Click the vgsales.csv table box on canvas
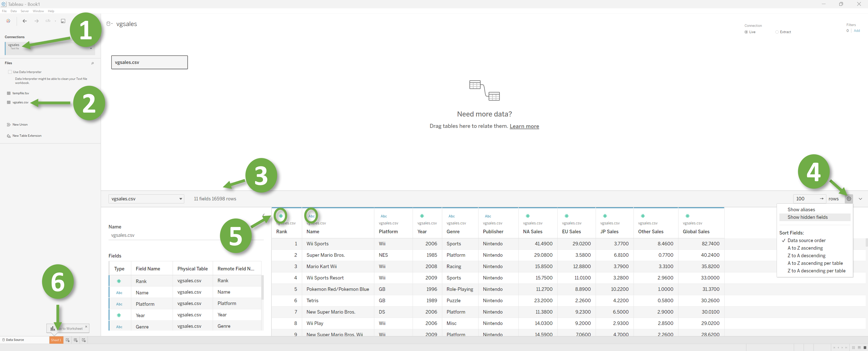 (x=149, y=62)
